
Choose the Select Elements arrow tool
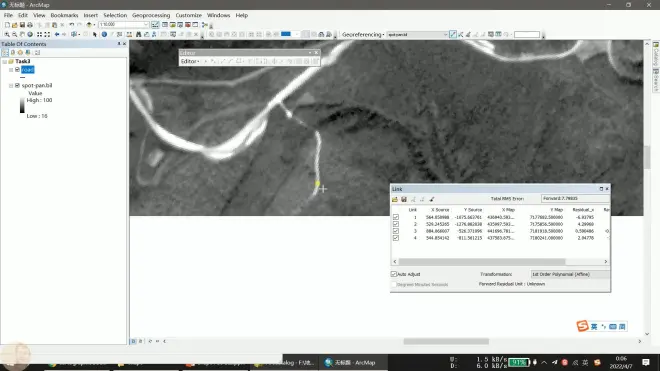[95, 35]
